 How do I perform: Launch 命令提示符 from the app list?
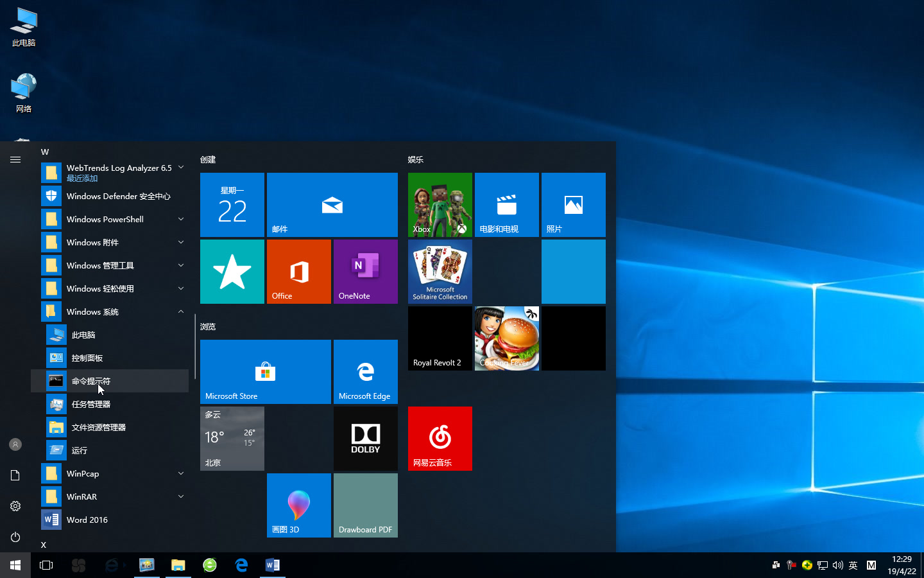tap(110, 381)
